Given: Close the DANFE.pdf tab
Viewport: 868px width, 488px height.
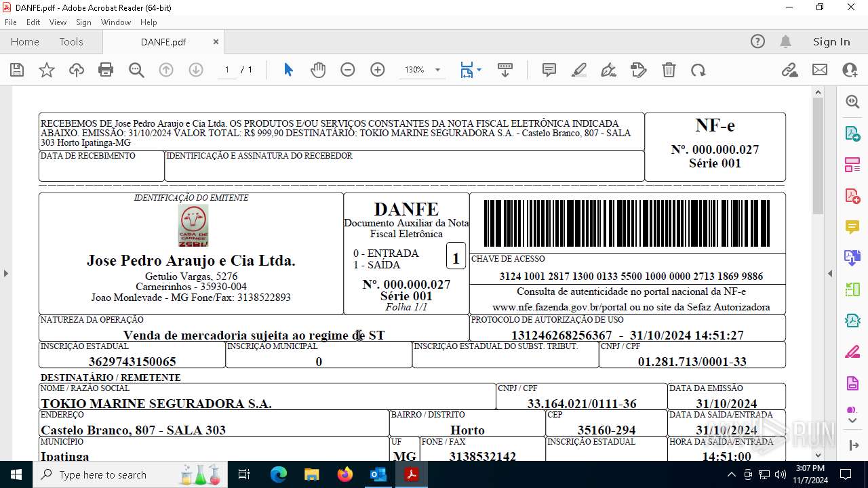Looking at the screenshot, I should coord(216,41).
